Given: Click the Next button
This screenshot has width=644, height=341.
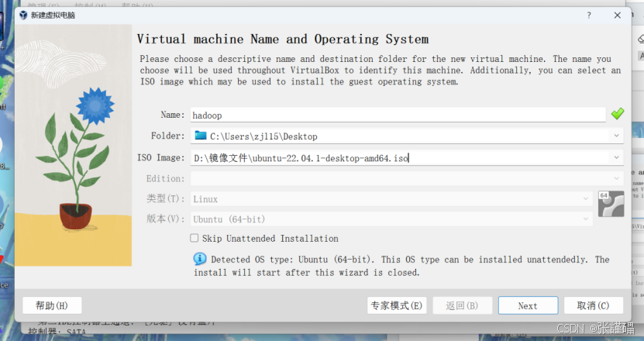Looking at the screenshot, I should (528, 305).
